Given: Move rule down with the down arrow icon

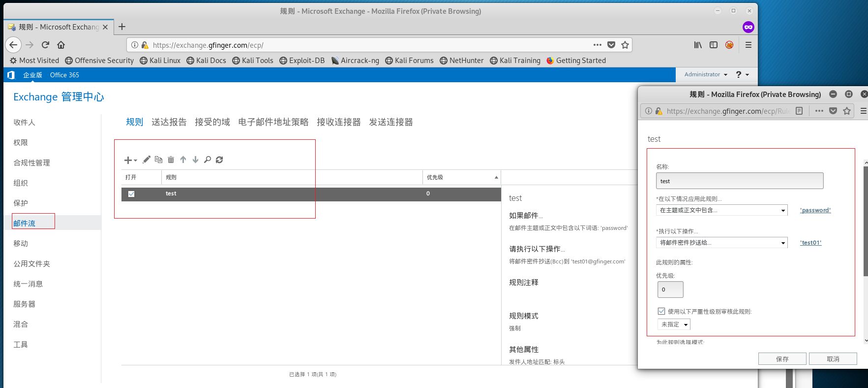Looking at the screenshot, I should pyautogui.click(x=195, y=160).
